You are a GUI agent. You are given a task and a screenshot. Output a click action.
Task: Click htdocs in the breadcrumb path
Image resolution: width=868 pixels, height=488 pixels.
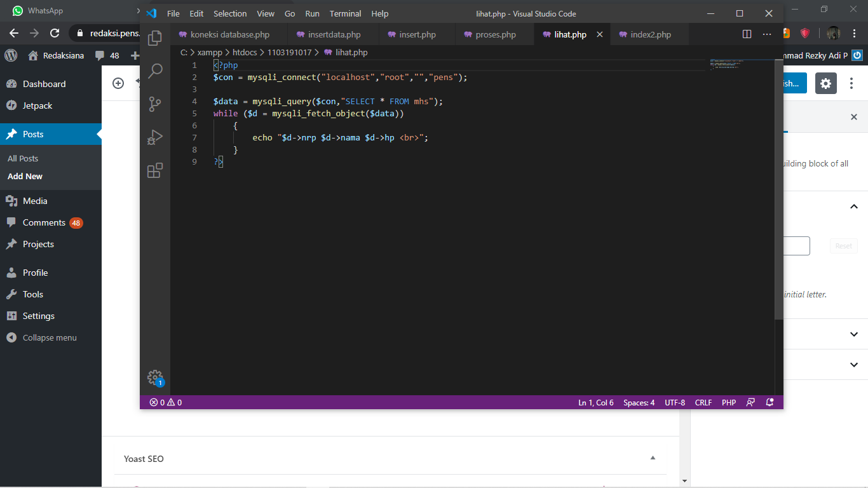coord(245,52)
